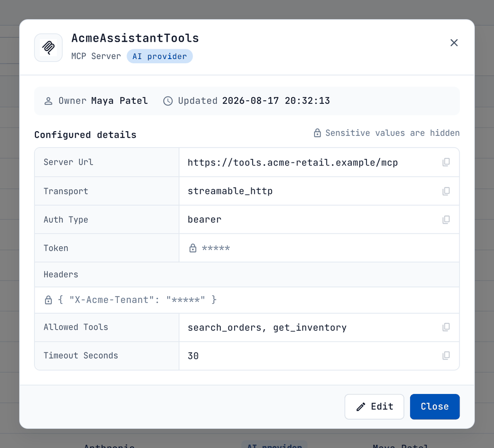Copy the Timeout Seconds value
This screenshot has height=448, width=494.
pyautogui.click(x=446, y=355)
